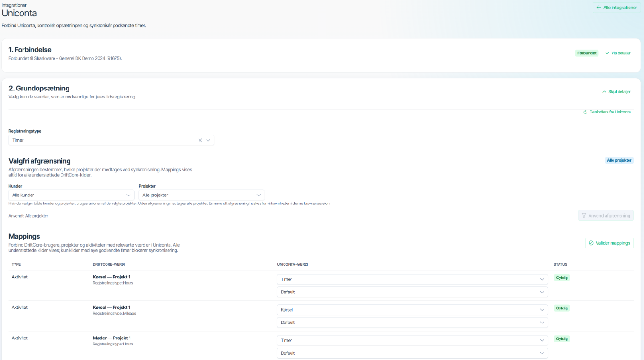The width and height of the screenshot is (644, 360).
Task: Click the Alle projekter badge by Valgfri afgrænsning
Action: 619,160
